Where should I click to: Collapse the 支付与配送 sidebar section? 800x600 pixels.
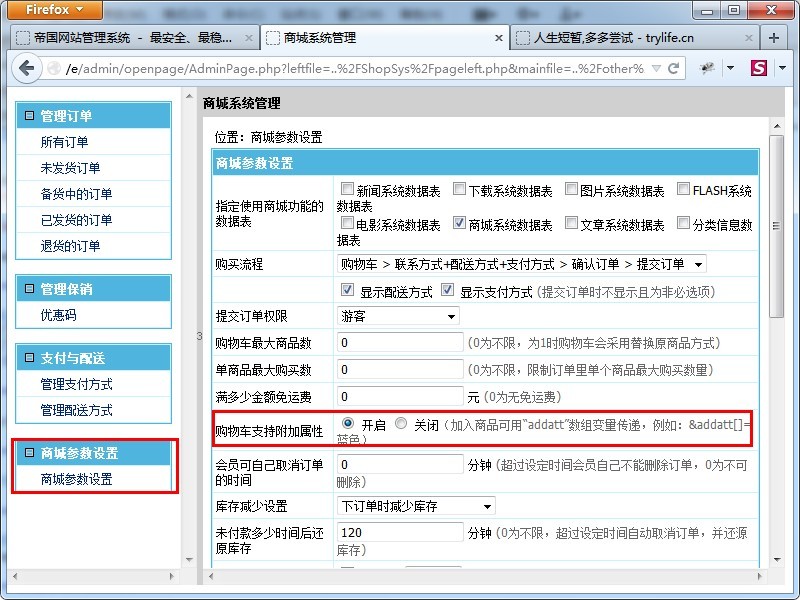[30, 358]
